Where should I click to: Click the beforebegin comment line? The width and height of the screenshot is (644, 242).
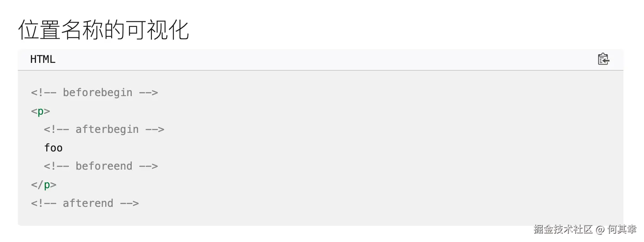coord(95,92)
